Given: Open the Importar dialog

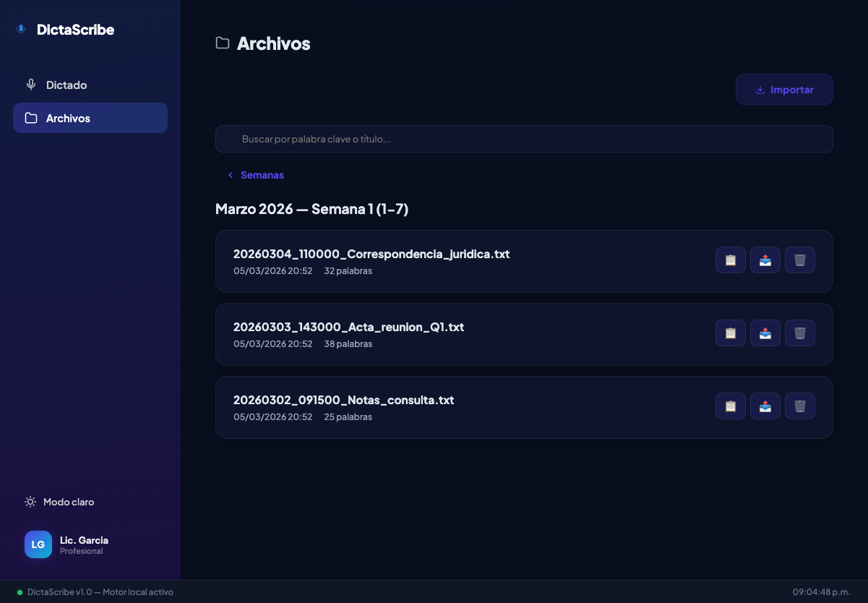Looking at the screenshot, I should tap(784, 89).
